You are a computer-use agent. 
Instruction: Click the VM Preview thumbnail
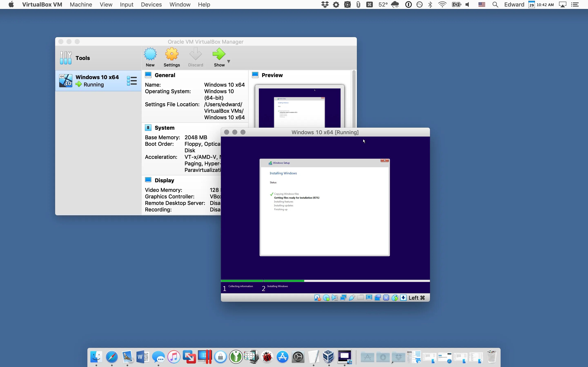coord(299,107)
